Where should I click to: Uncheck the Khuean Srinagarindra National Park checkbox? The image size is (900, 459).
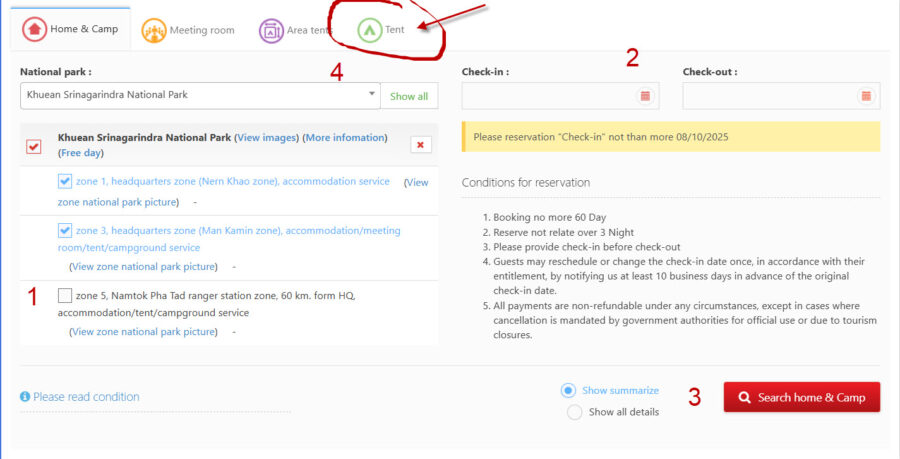34,146
